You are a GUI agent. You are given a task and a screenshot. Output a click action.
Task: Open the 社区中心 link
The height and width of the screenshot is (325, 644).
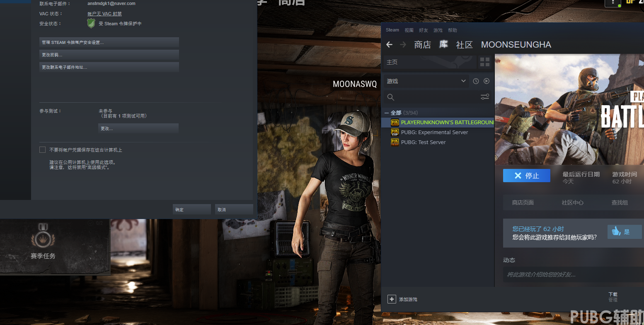point(572,202)
